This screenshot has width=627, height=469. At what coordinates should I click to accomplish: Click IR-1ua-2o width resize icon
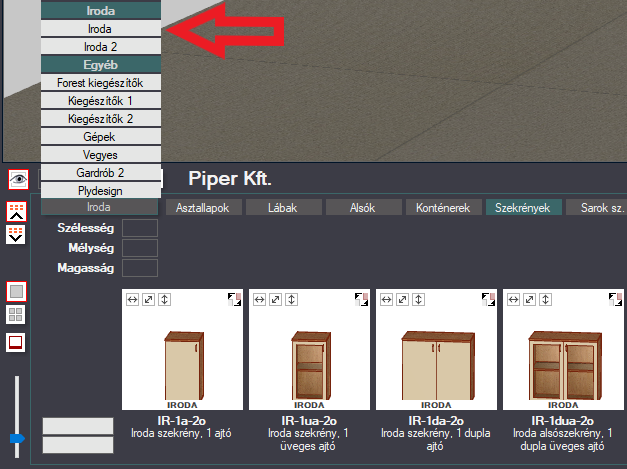[x=260, y=299]
